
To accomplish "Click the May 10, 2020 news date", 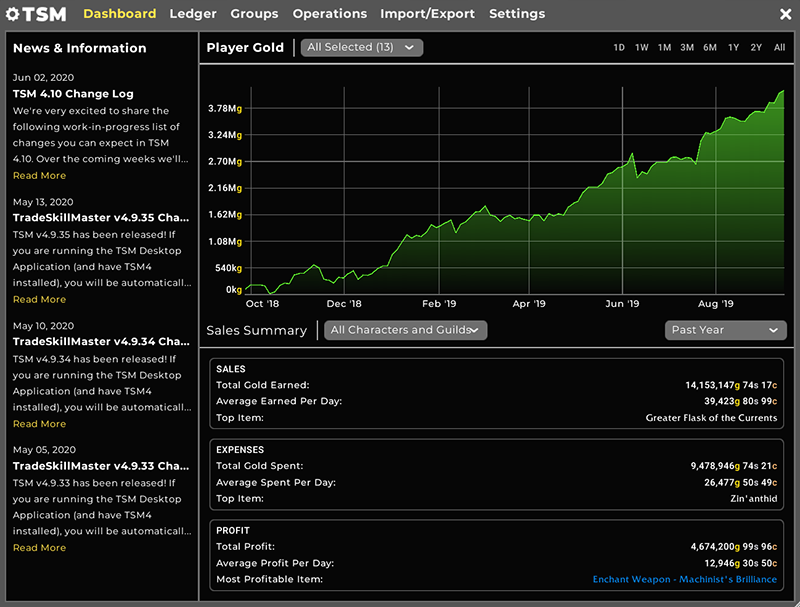I will (x=43, y=326).
